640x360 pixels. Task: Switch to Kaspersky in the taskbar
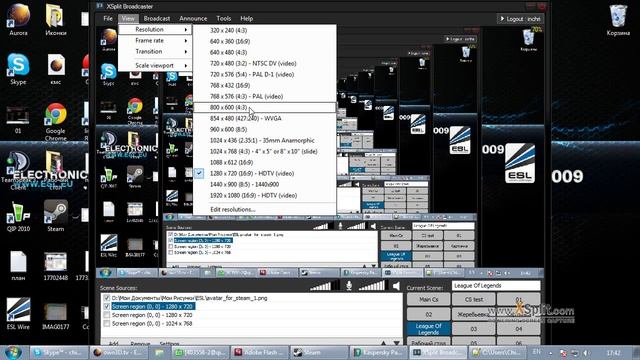point(378,353)
